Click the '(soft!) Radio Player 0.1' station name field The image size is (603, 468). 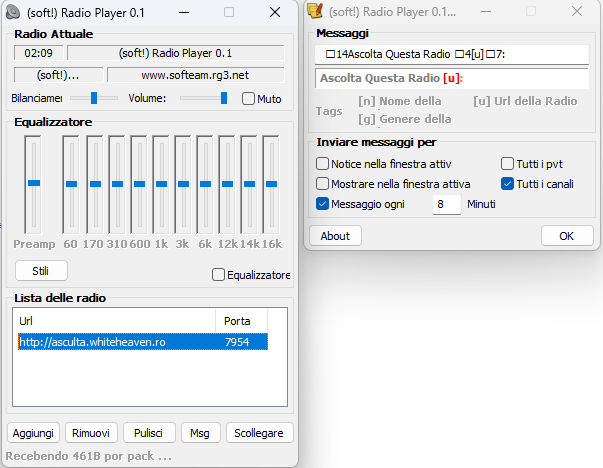[176, 53]
